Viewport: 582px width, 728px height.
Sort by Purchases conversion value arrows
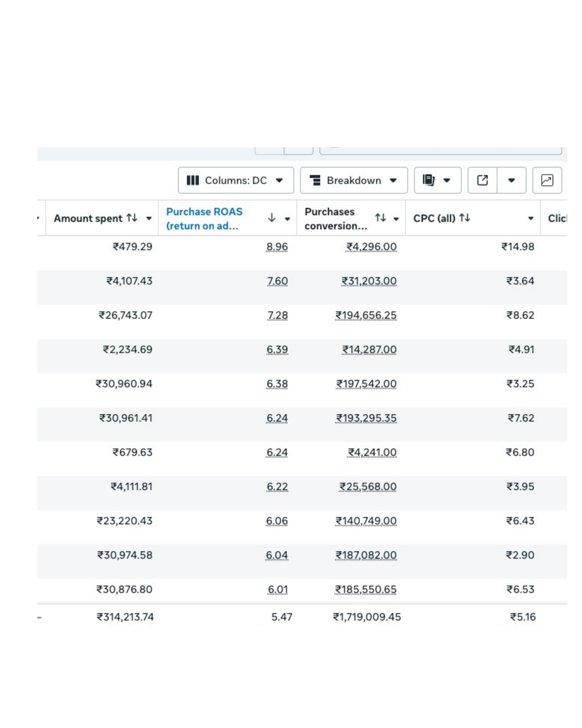pos(381,218)
